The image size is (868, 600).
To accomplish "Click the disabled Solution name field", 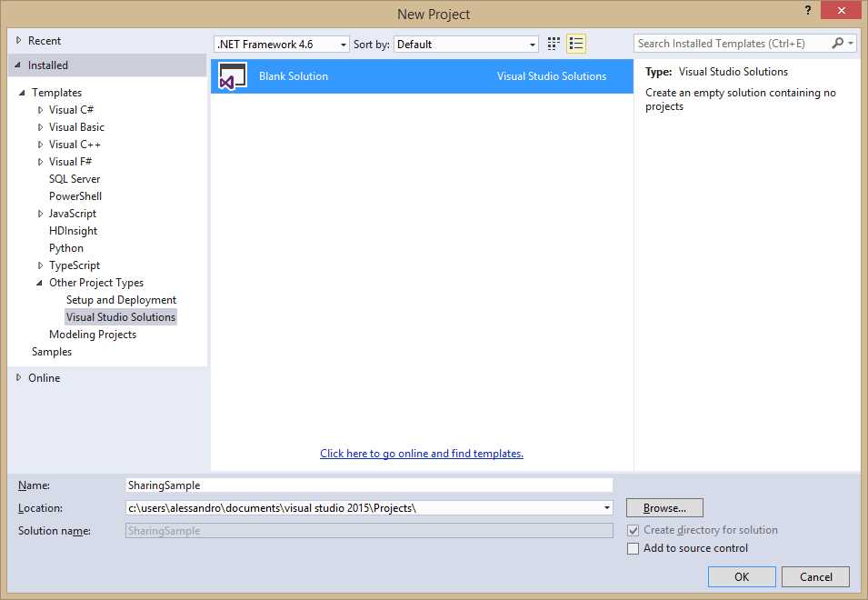I will [369, 531].
